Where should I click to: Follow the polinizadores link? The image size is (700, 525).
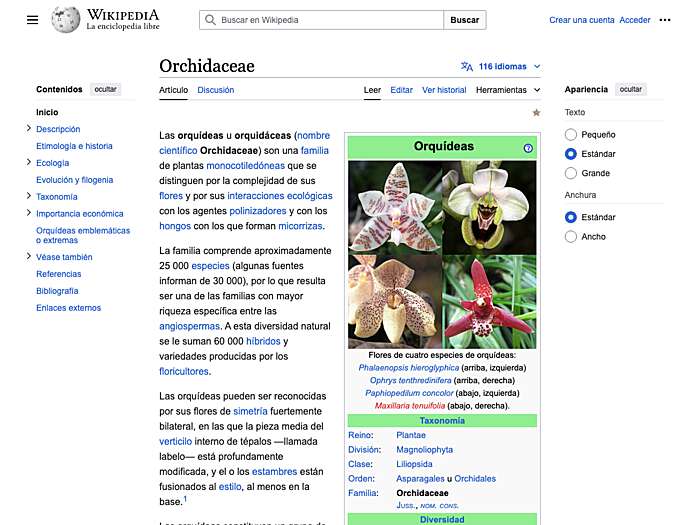tap(258, 211)
